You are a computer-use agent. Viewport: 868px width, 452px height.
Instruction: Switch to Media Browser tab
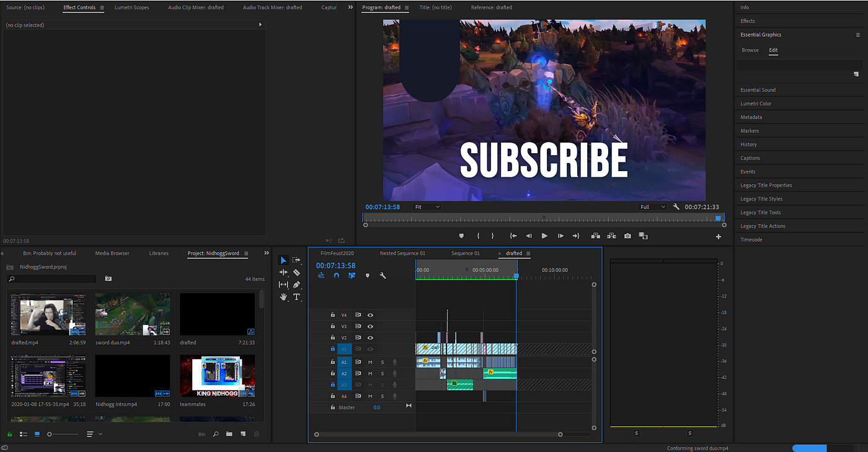(x=112, y=253)
